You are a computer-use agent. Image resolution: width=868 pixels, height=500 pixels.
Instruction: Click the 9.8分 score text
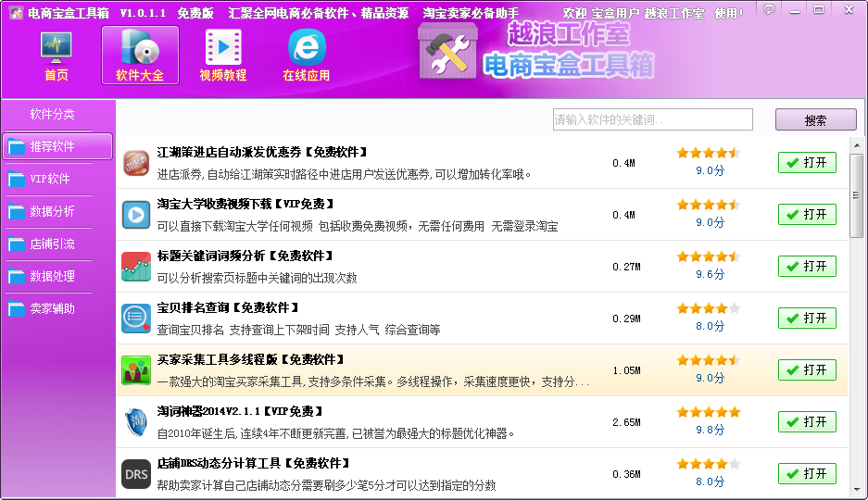click(710, 430)
